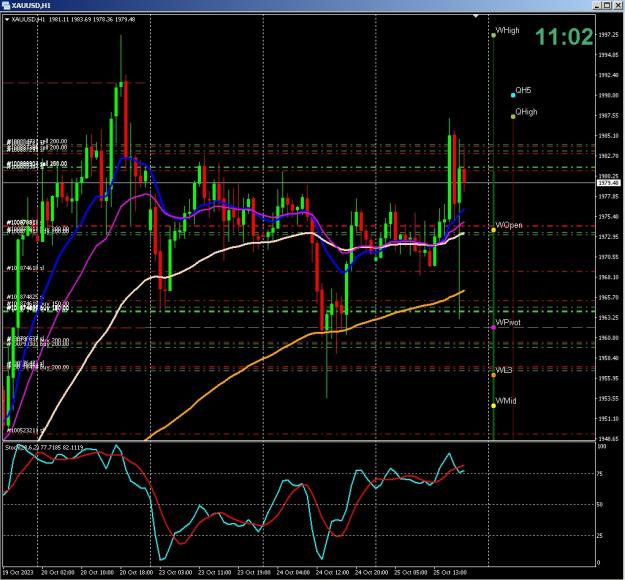Click the chart window icon in title bar
The height and width of the screenshot is (580, 625).
tap(6, 6)
